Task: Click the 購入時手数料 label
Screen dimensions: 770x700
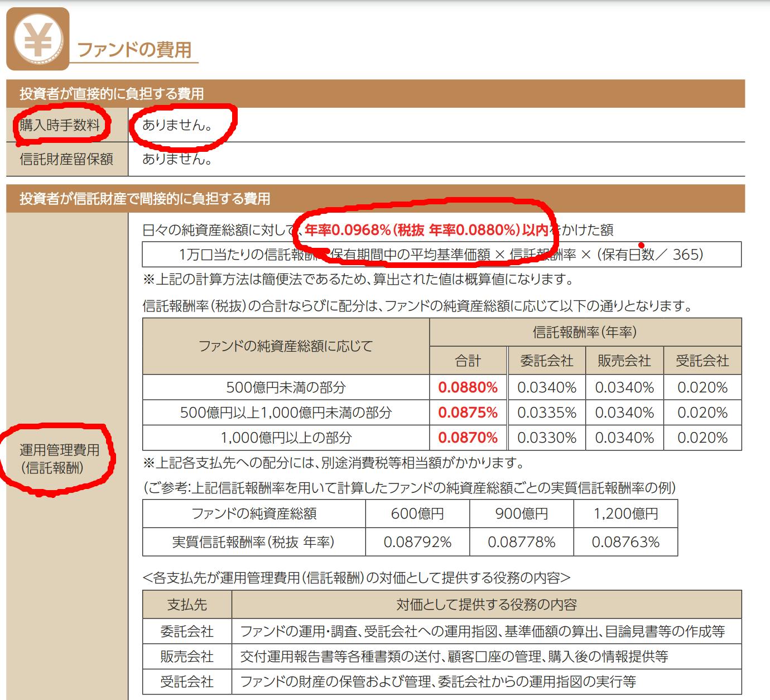Action: (60, 125)
